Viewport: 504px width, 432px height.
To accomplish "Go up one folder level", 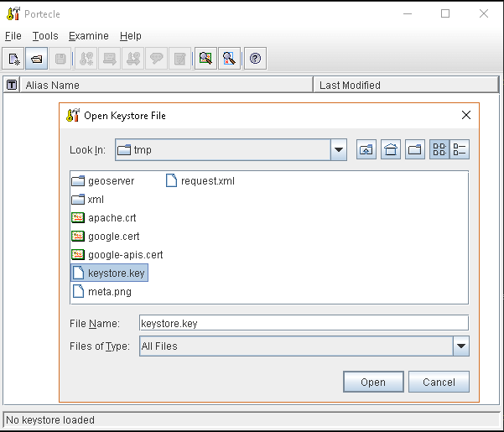I will (x=366, y=150).
